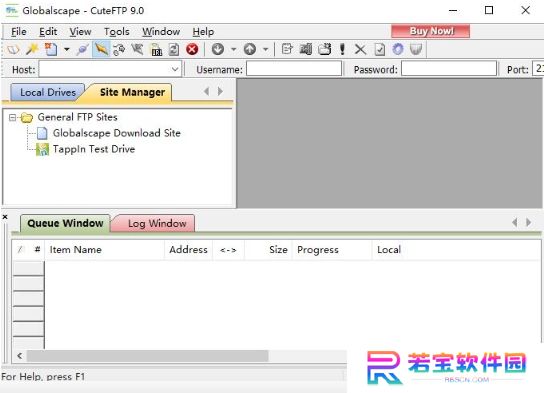Viewport: 547px width, 393px height.
Task: Collapse the General FTP Sites folder
Action: coord(13,118)
